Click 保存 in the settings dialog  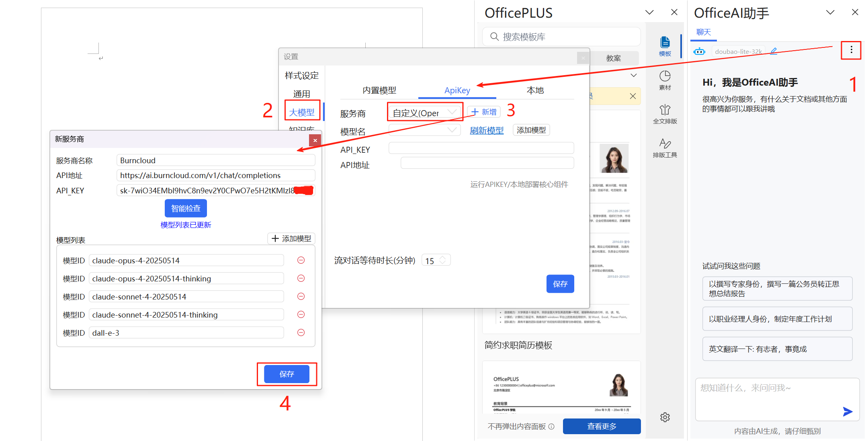pyautogui.click(x=560, y=284)
